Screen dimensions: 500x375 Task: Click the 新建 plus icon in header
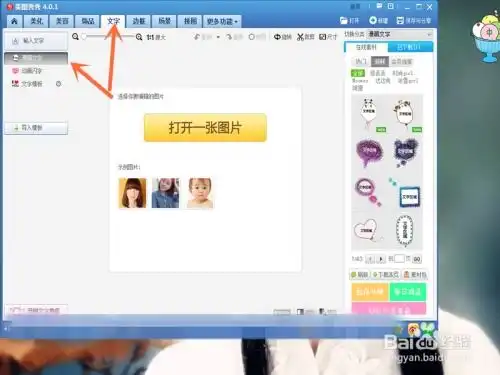pyautogui.click(x=373, y=20)
